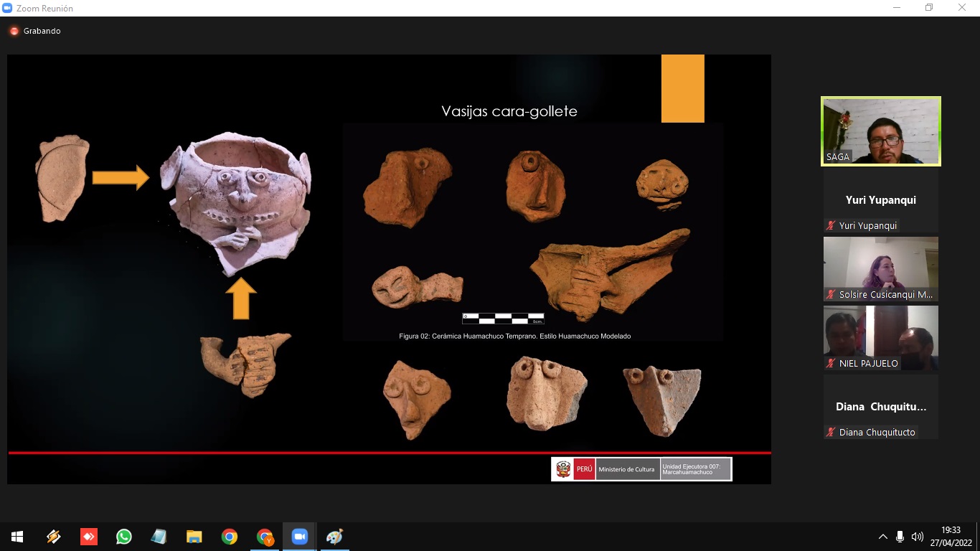Open WhatsApp from the taskbar
Image resolution: width=980 pixels, height=551 pixels.
(123, 537)
